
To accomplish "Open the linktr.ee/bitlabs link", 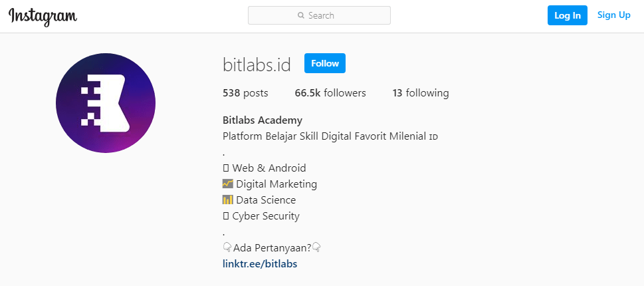I will tap(260, 263).
